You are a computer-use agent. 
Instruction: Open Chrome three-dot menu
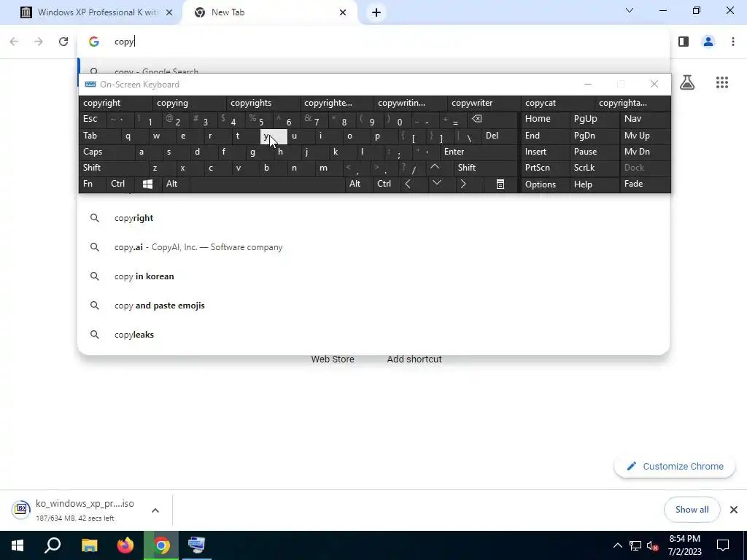point(732,42)
